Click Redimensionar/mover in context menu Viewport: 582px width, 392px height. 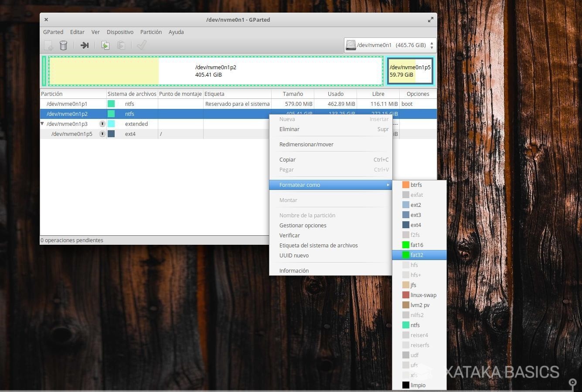coord(306,145)
